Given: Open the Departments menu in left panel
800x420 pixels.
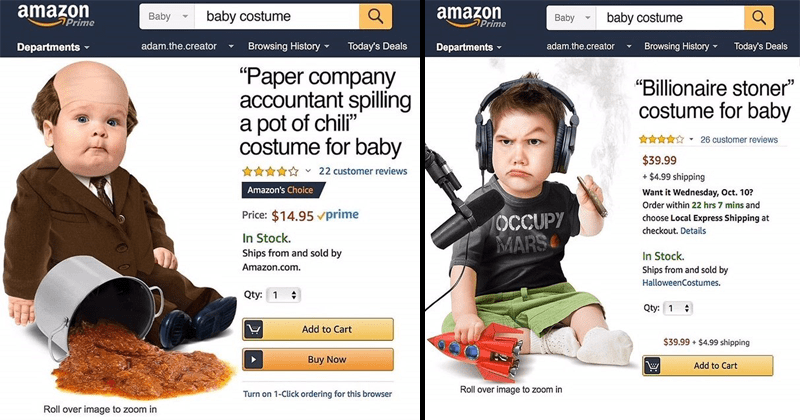Looking at the screenshot, I should [x=53, y=47].
